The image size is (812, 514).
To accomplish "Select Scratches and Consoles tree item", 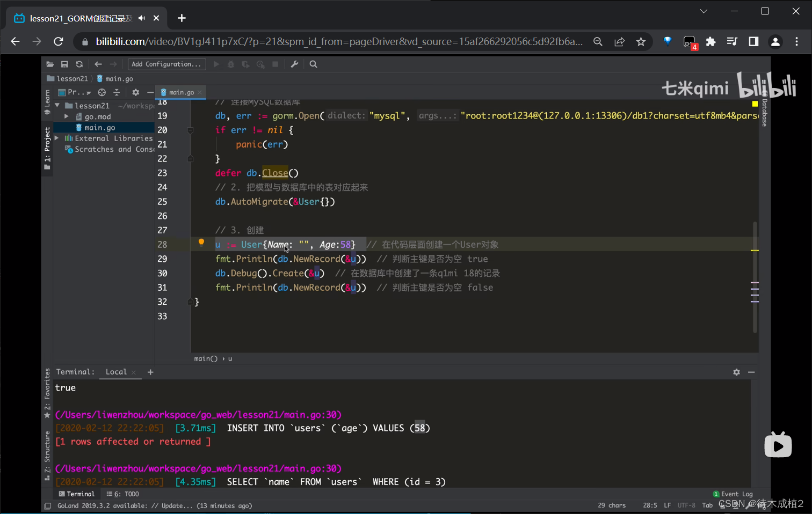I will [110, 149].
